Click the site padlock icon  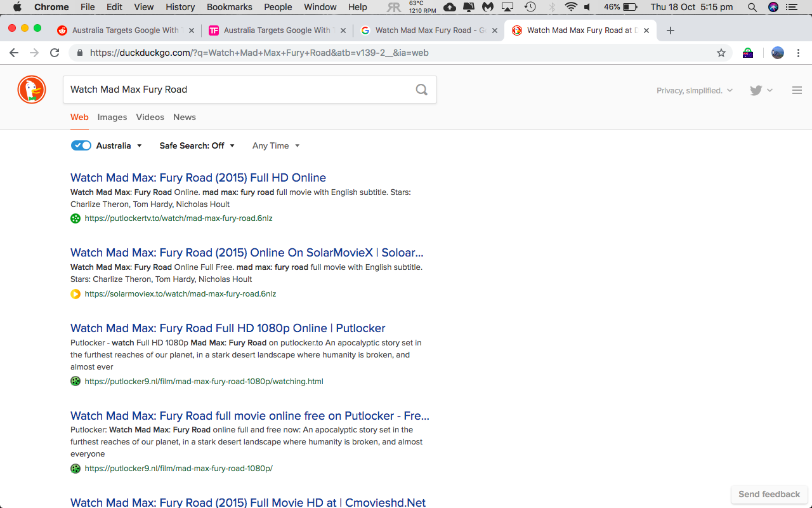tap(80, 53)
